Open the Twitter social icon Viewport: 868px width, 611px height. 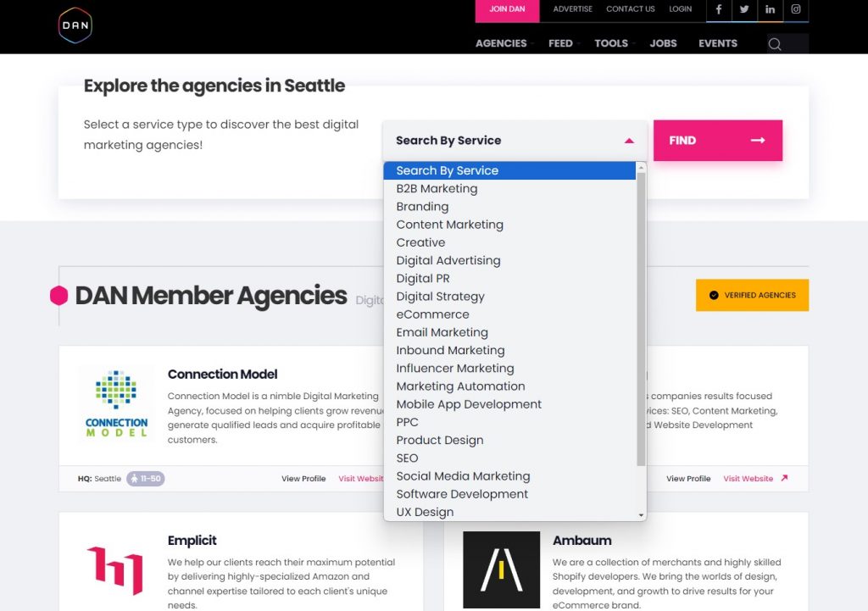pyautogui.click(x=744, y=9)
